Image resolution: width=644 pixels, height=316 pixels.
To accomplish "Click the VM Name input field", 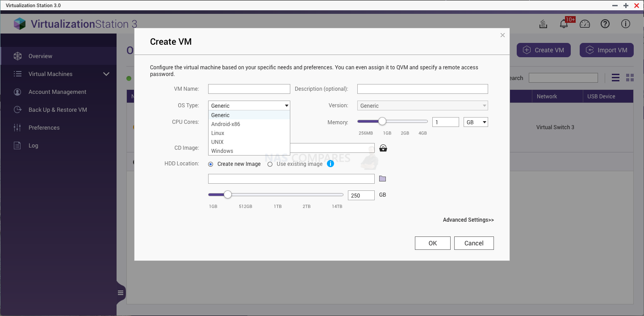I will click(x=249, y=89).
